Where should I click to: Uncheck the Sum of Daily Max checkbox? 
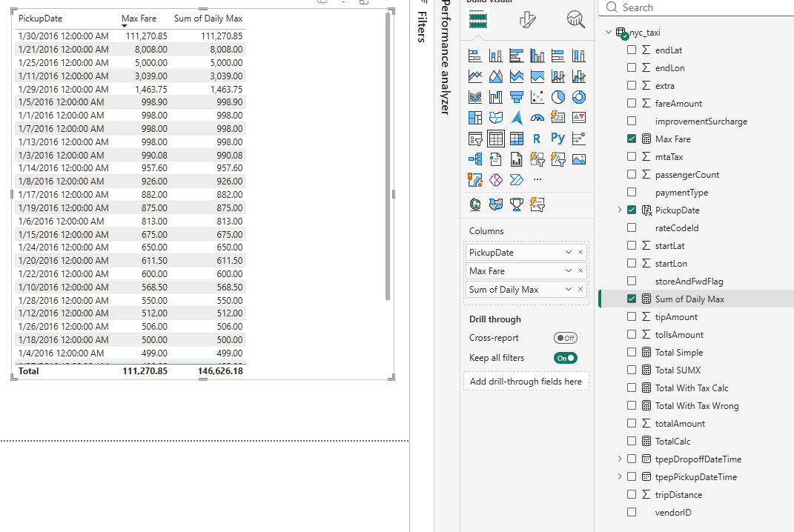[x=632, y=299]
